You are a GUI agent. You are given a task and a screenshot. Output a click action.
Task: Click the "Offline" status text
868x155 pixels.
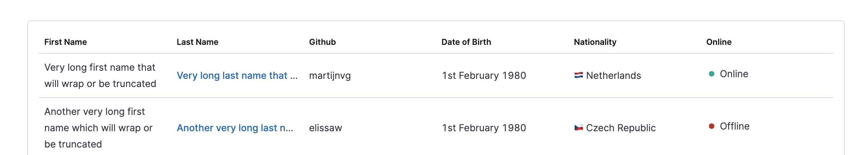734,126
